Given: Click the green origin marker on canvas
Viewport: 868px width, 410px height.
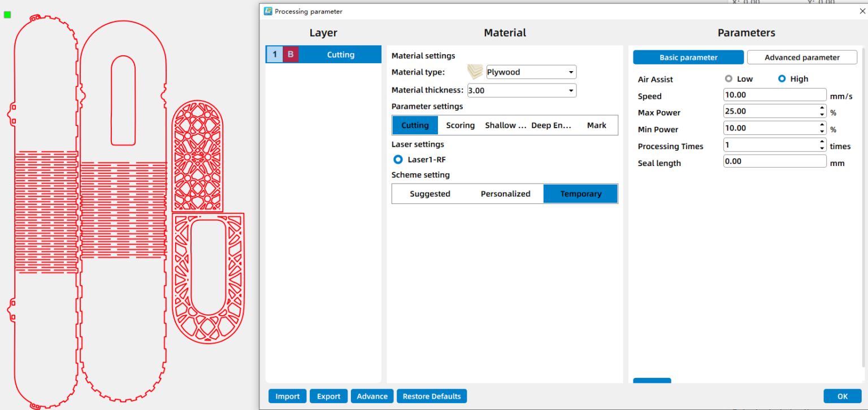Looking at the screenshot, I should [x=7, y=15].
